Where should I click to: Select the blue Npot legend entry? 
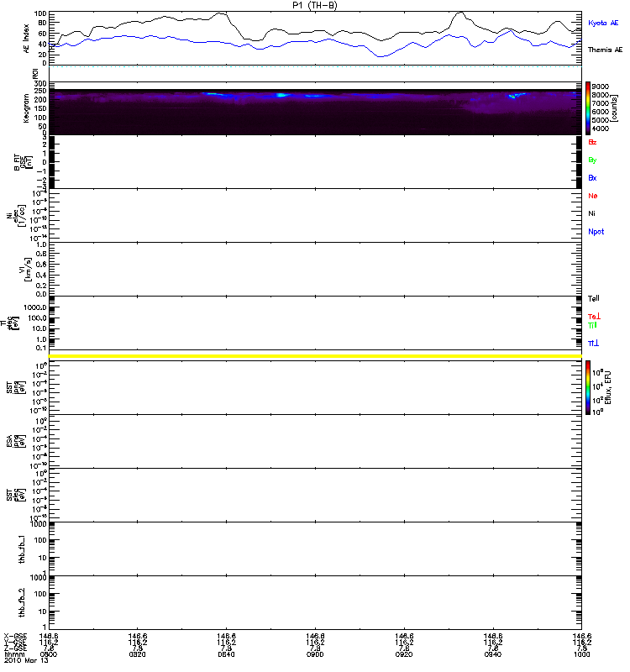pos(596,232)
